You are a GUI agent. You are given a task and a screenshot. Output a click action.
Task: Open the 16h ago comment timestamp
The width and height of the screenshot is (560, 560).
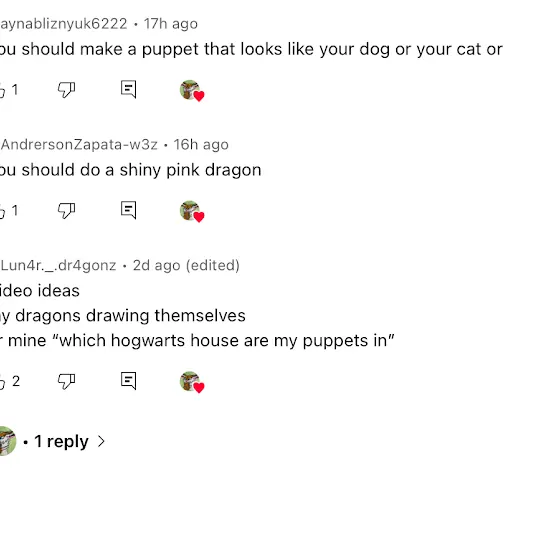pyautogui.click(x=201, y=145)
